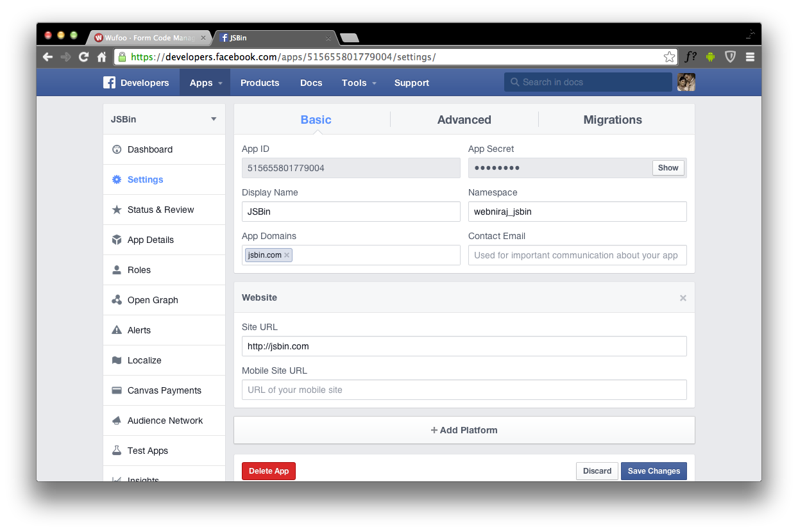Click the Add Platform button

coord(464,430)
